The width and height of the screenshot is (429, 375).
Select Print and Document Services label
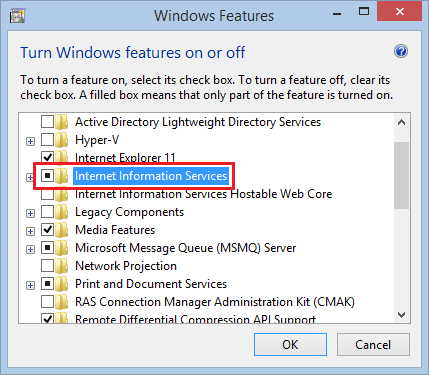(x=151, y=284)
